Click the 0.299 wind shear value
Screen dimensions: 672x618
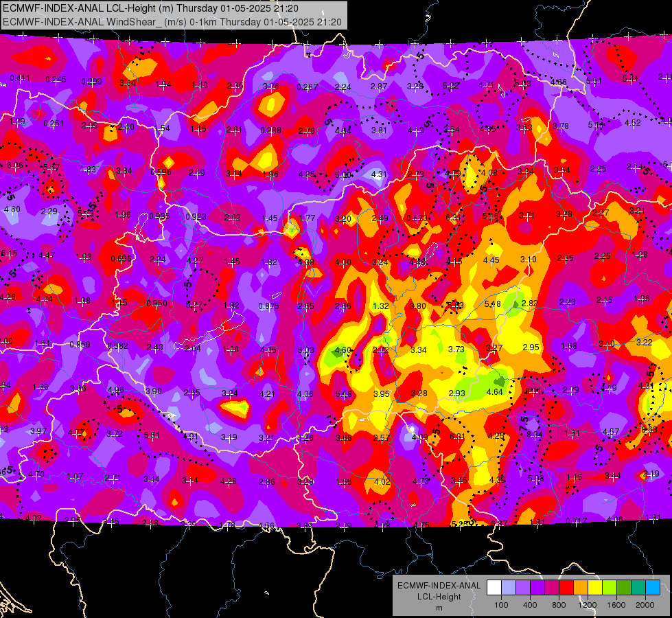click(91, 82)
